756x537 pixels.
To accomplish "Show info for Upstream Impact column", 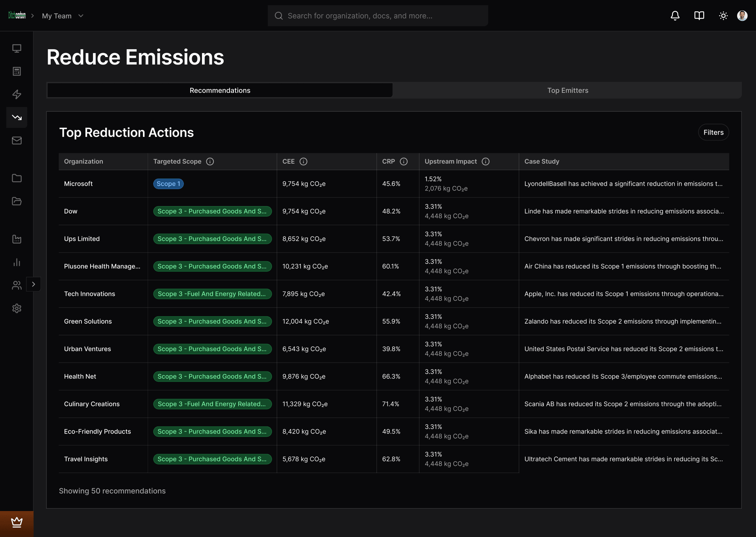I will click(x=485, y=162).
